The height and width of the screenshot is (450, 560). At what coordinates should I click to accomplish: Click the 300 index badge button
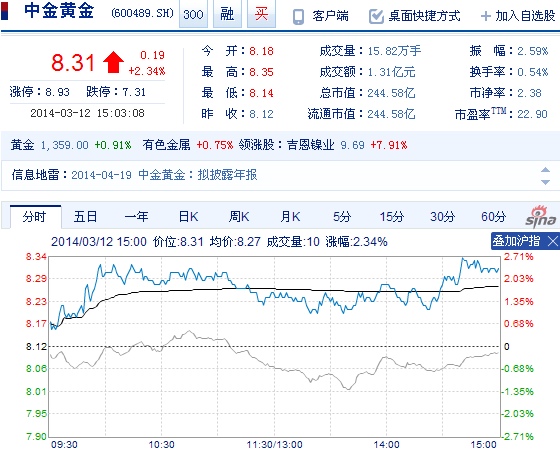[x=193, y=14]
